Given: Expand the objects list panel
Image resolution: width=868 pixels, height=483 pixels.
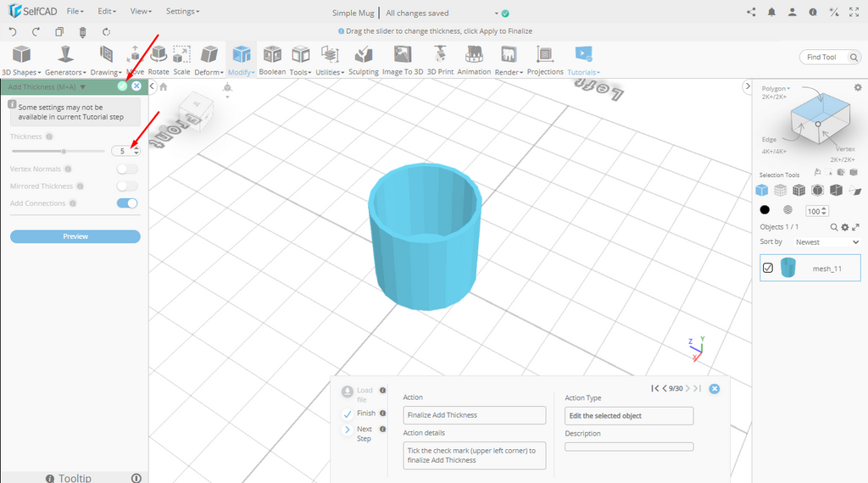Looking at the screenshot, I should click(856, 227).
